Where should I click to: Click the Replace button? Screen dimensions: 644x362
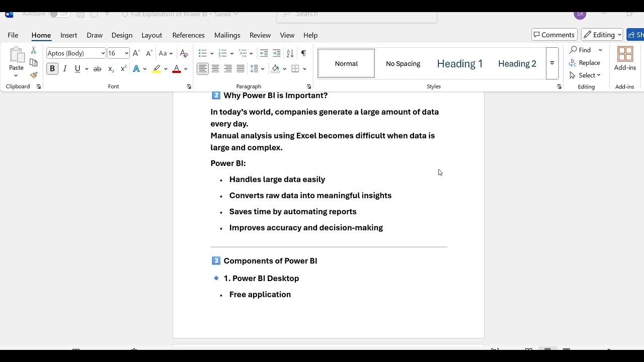584,63
